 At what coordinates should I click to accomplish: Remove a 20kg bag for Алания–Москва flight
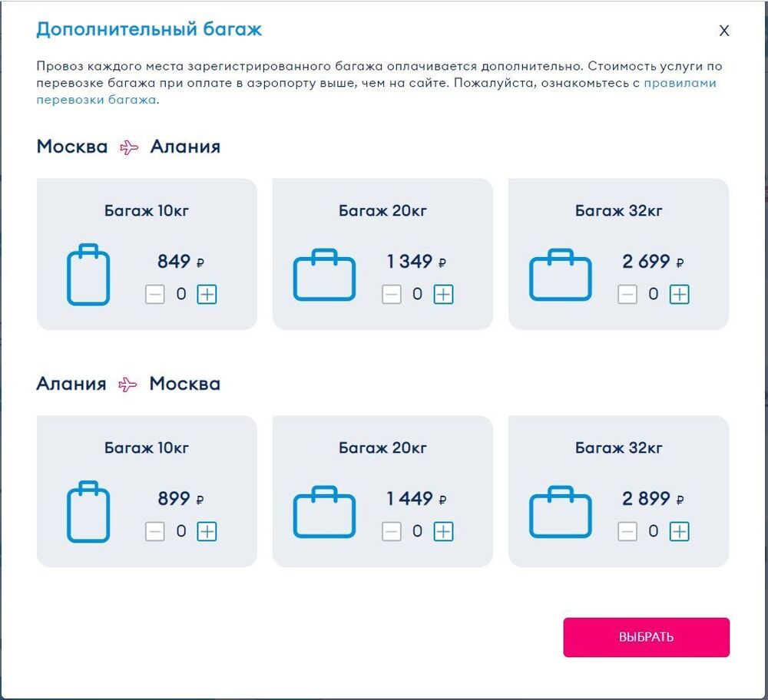click(392, 531)
